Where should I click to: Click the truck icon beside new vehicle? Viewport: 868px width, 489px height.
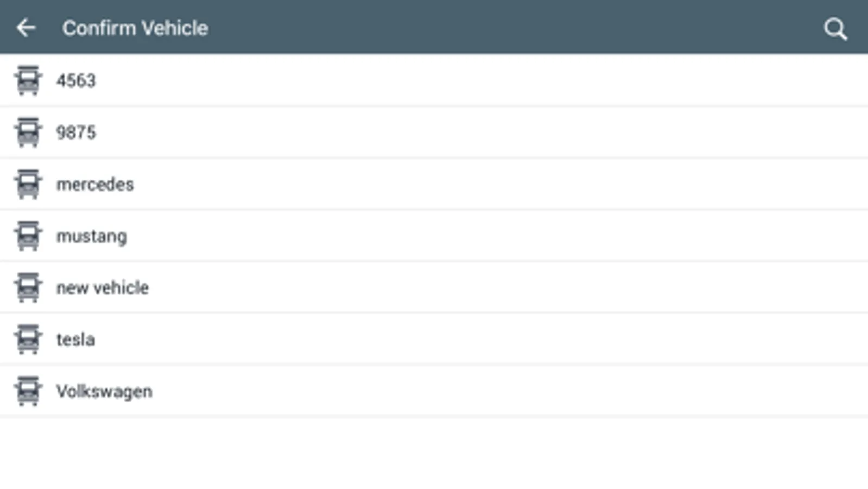(x=28, y=287)
